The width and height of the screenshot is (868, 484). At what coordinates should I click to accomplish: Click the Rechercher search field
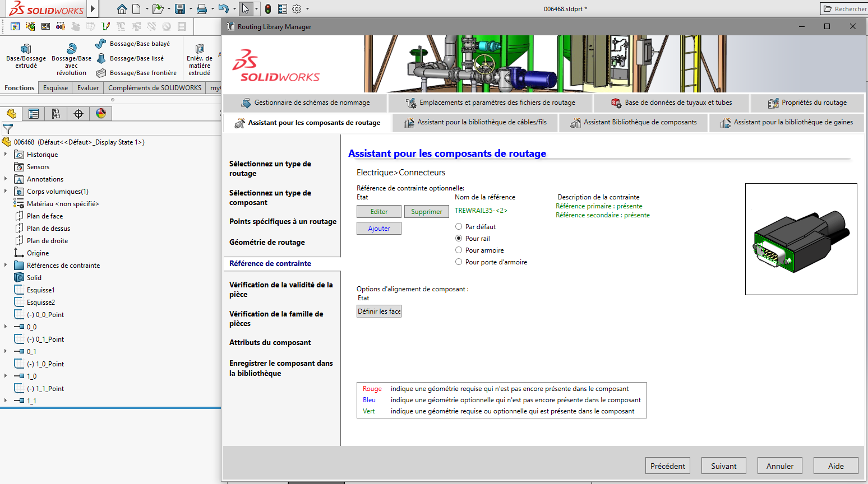coord(843,9)
